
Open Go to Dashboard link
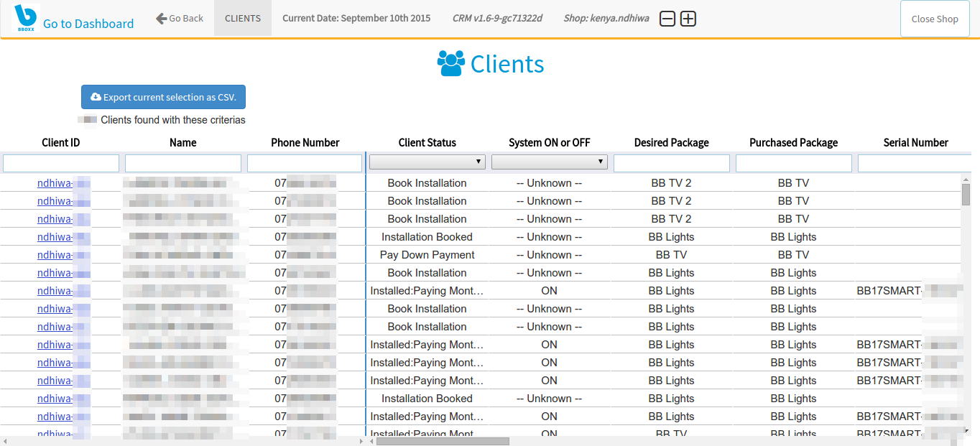(x=88, y=24)
